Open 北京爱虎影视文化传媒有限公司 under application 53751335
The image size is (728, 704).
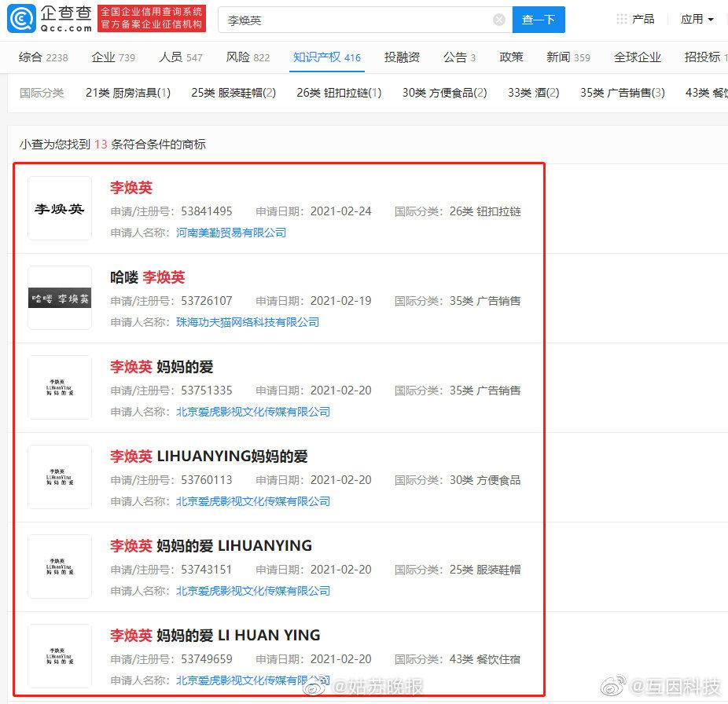253,412
